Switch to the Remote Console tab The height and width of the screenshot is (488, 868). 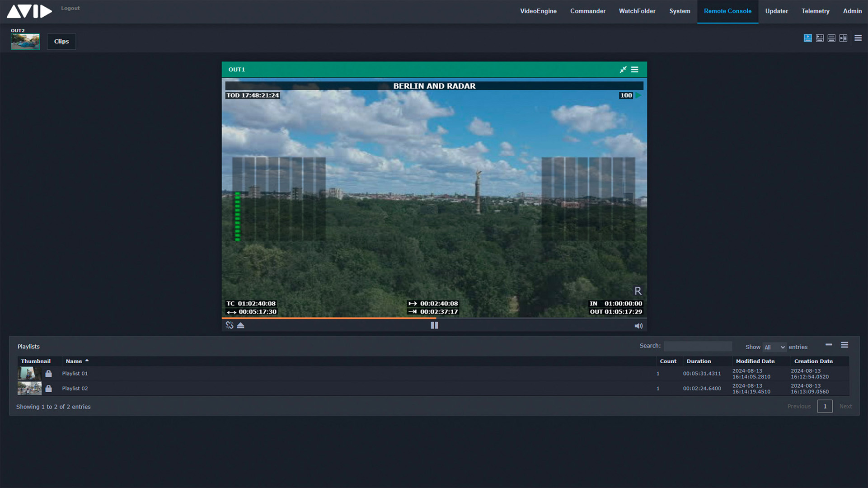727,11
